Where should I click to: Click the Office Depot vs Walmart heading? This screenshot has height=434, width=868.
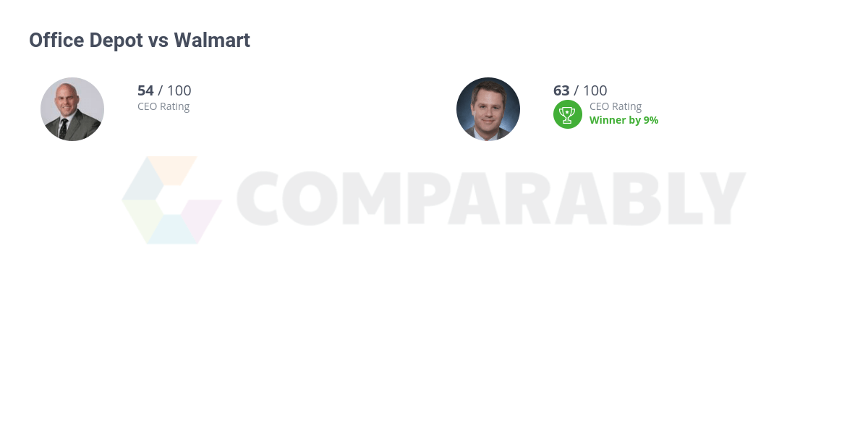point(140,41)
